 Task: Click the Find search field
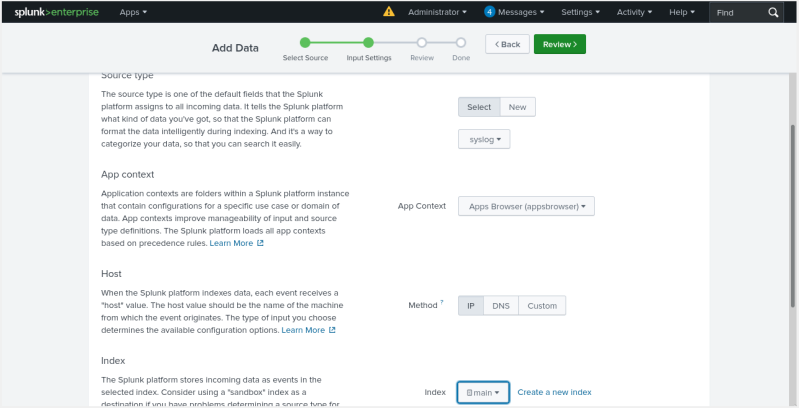click(739, 12)
